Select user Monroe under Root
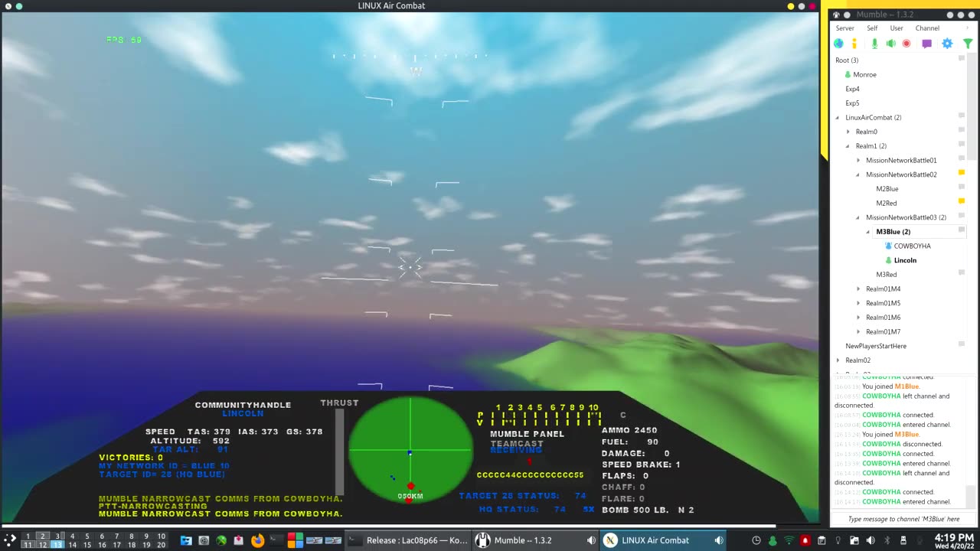 point(864,75)
